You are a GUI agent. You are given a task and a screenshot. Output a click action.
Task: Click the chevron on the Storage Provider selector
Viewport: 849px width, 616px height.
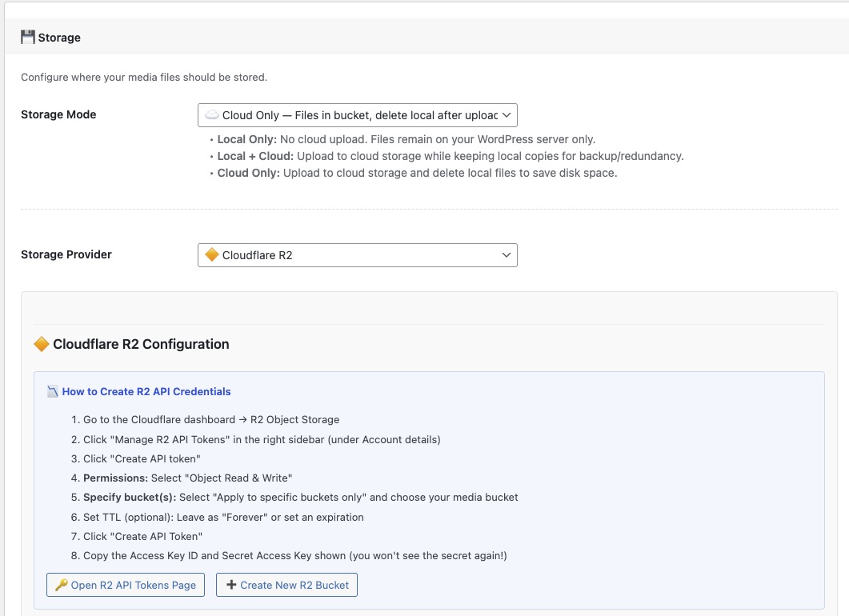(507, 254)
